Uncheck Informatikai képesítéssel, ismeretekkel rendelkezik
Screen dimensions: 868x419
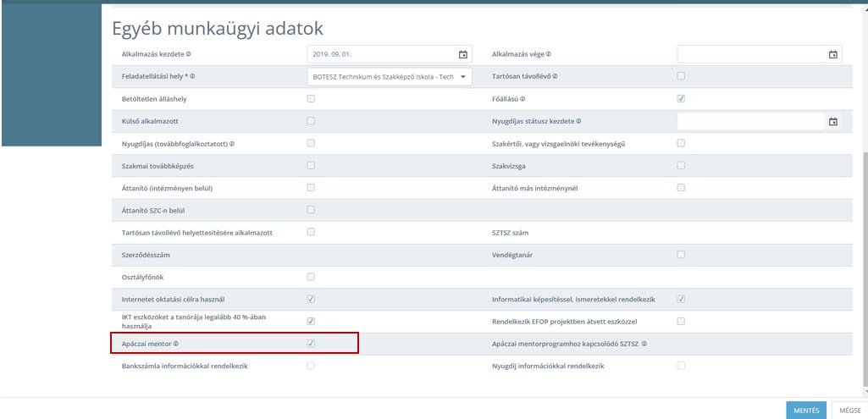pyautogui.click(x=681, y=299)
